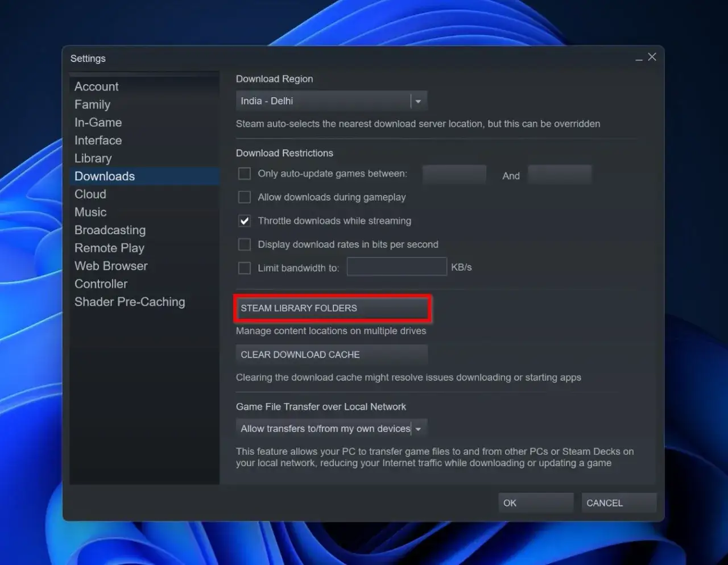The image size is (728, 565).
Task: Switch to Remote Play settings
Action: 109,248
